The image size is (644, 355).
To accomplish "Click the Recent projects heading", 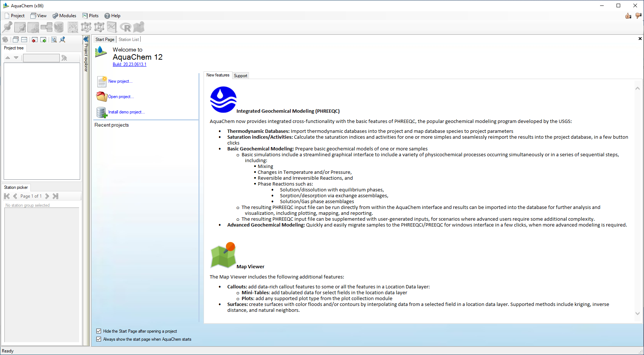I will [112, 125].
